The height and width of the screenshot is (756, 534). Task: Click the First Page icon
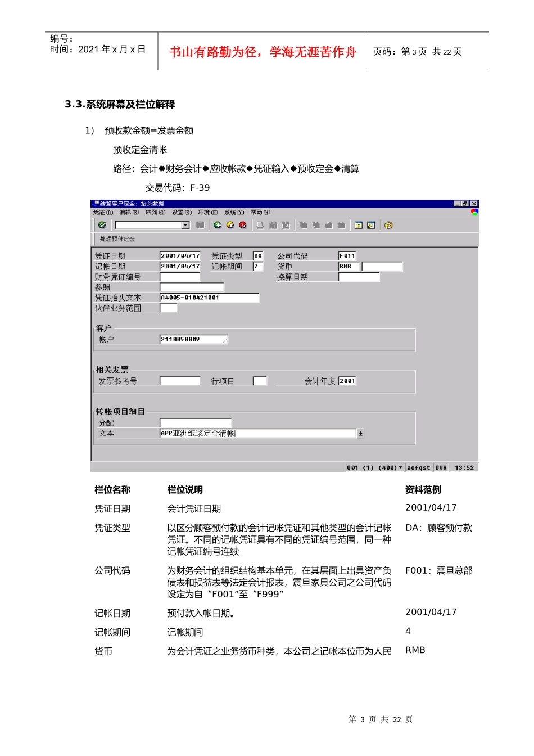point(303,225)
